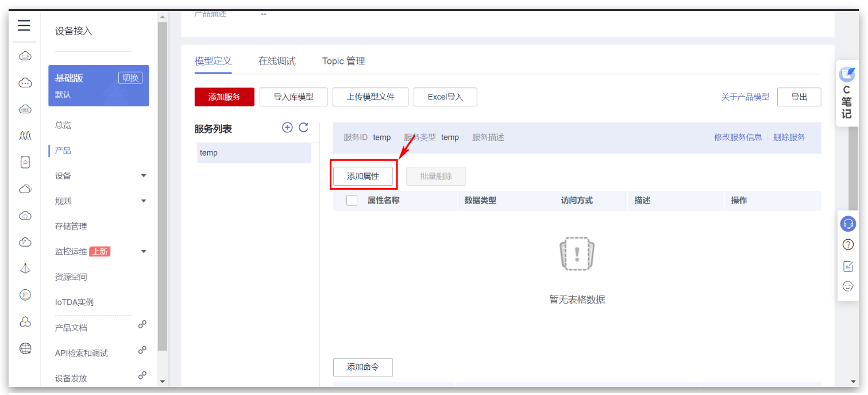
Task: Click the pyramid-shaped icon in left rail
Action: point(25,269)
